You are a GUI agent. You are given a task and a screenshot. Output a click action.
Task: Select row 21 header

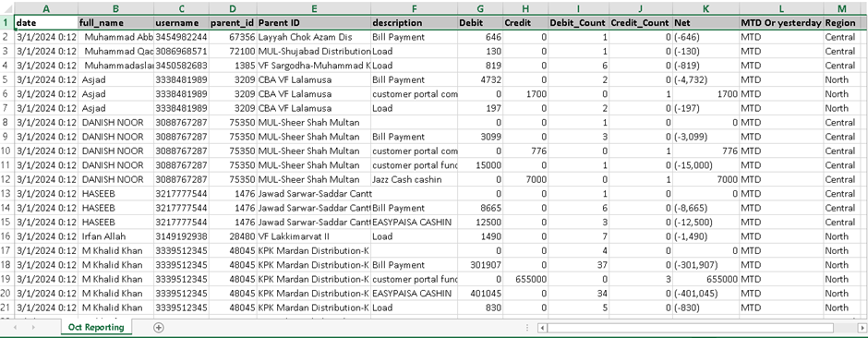pyautogui.click(x=6, y=308)
